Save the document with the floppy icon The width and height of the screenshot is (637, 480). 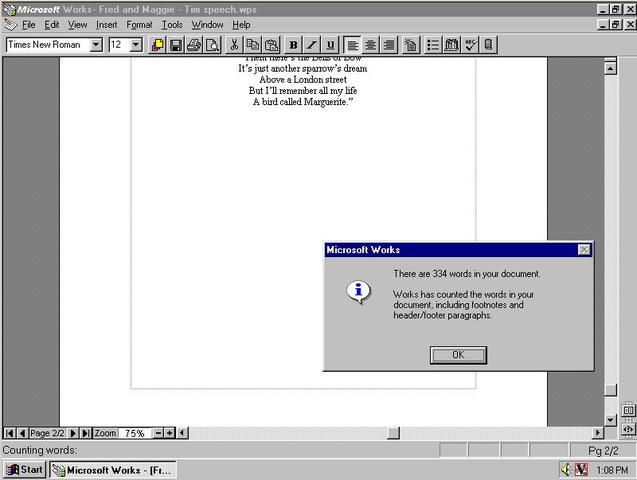click(176, 45)
